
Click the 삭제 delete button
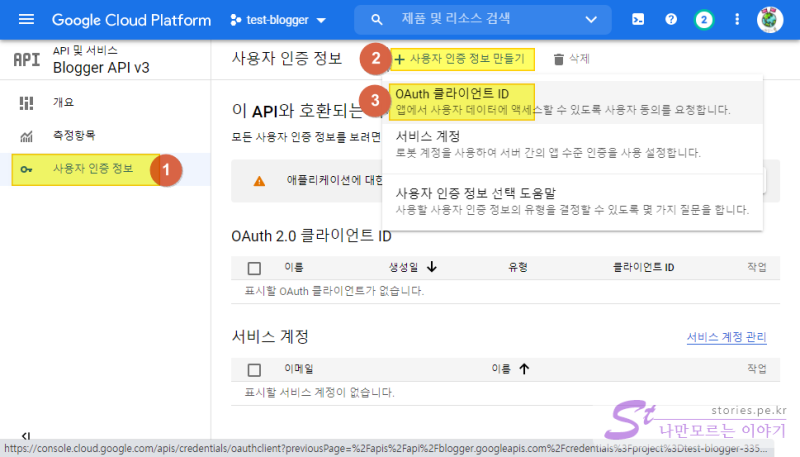click(x=571, y=59)
